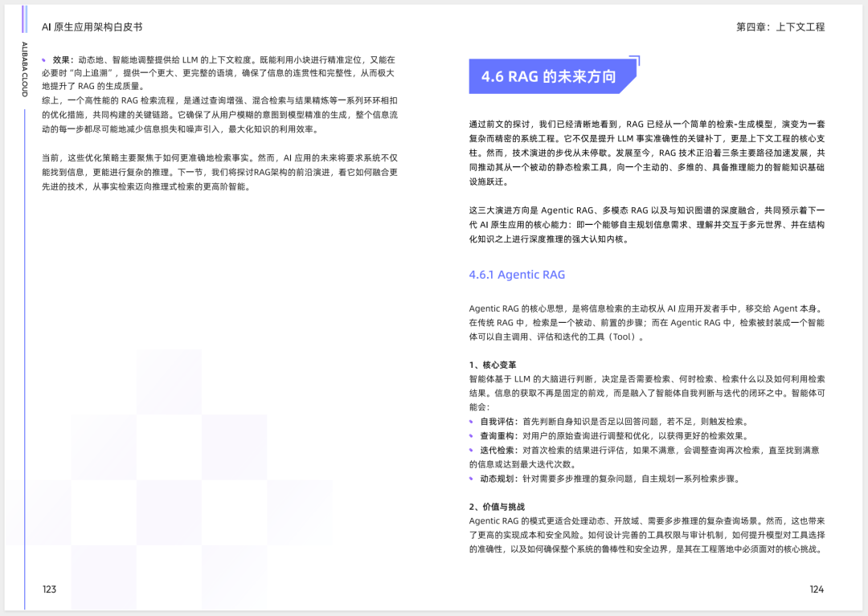Click the vertical "ALIBABA CLOUD" side label
The image size is (868, 616).
pyautogui.click(x=24, y=69)
